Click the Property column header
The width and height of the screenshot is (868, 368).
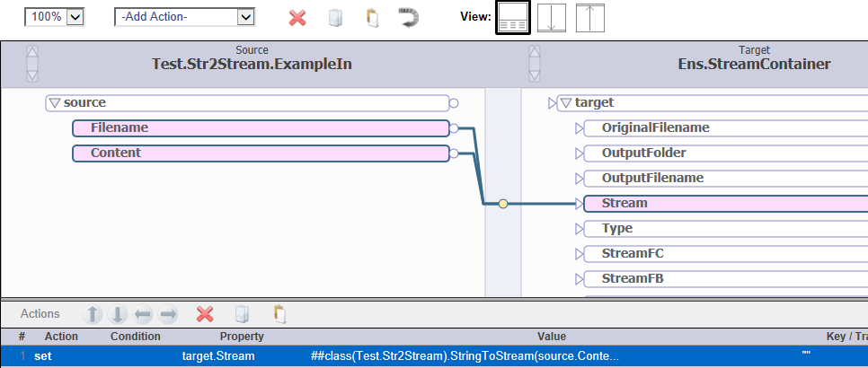242,337
